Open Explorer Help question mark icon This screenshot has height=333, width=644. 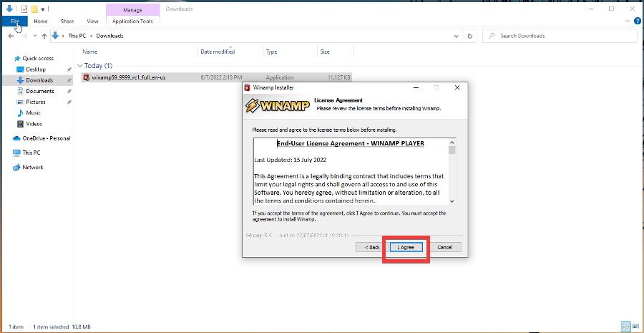tap(636, 21)
